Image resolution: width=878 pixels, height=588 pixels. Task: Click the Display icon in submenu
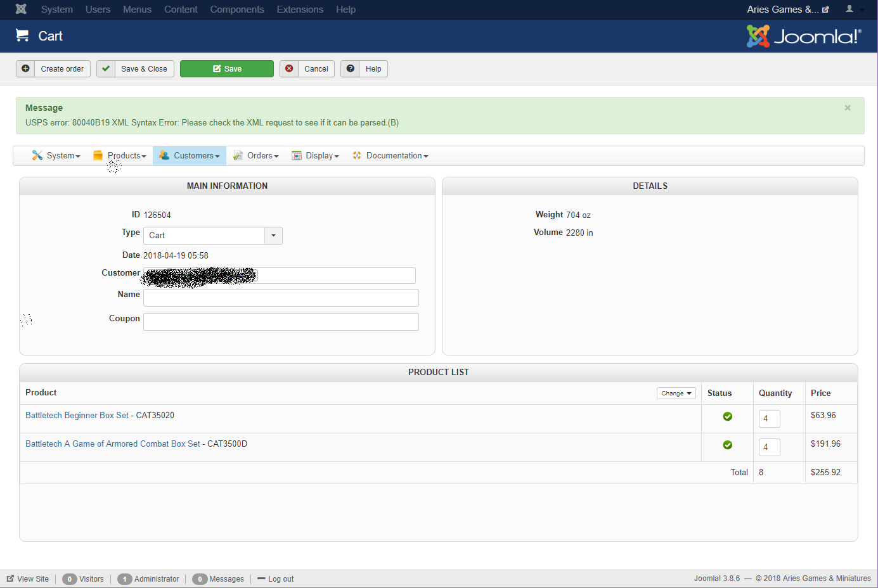pos(297,155)
